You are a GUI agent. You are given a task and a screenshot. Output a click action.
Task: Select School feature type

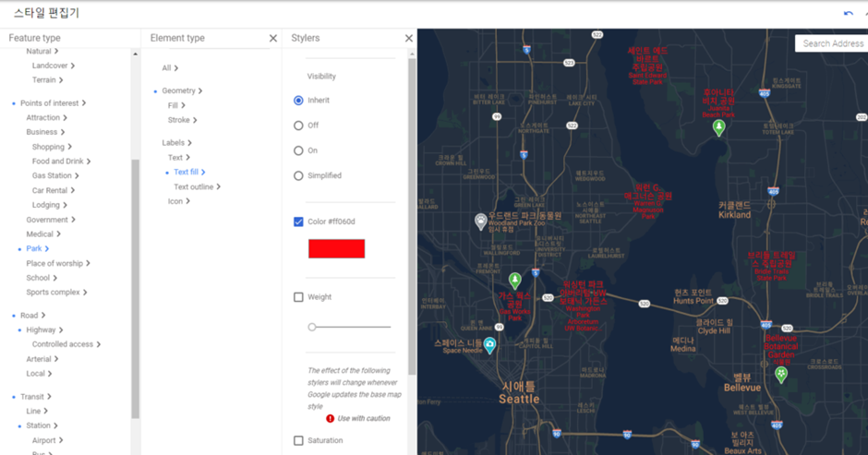(x=42, y=278)
